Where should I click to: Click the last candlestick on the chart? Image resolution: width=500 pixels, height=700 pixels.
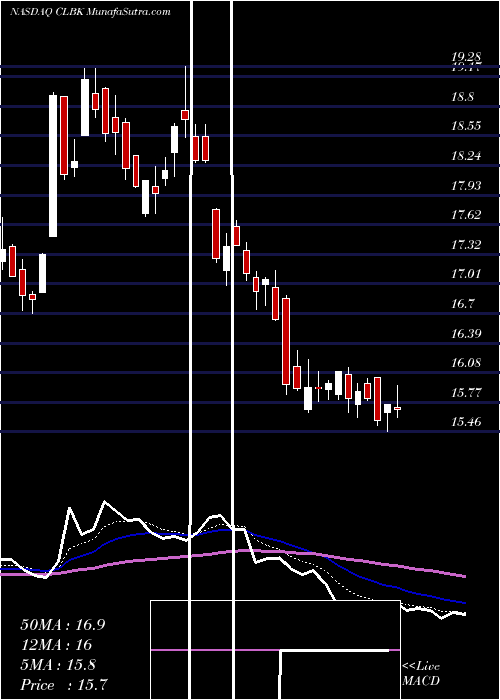point(397,401)
